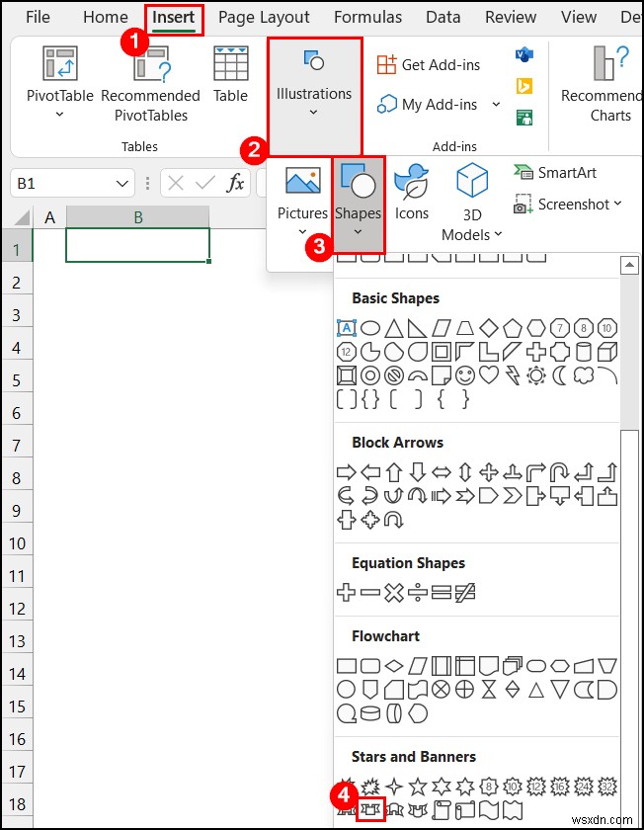Image resolution: width=644 pixels, height=830 pixels.
Task: Open the Pictures dropdown
Action: (302, 200)
